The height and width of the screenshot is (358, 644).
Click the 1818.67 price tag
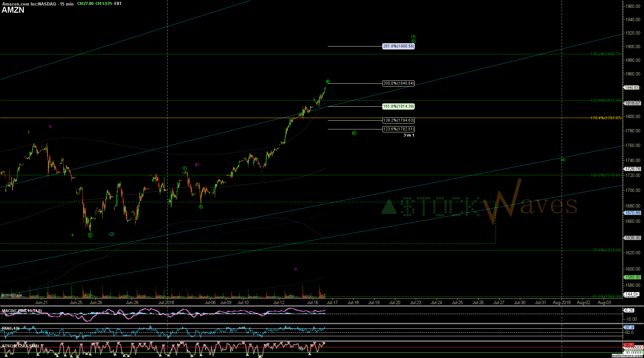632,103
